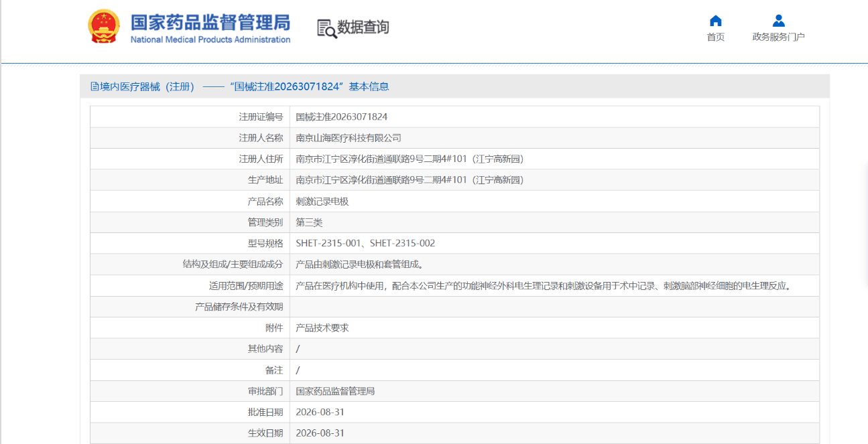Image resolution: width=868 pixels, height=444 pixels.
Task: Click the national emblem logo
Action: click(104, 27)
